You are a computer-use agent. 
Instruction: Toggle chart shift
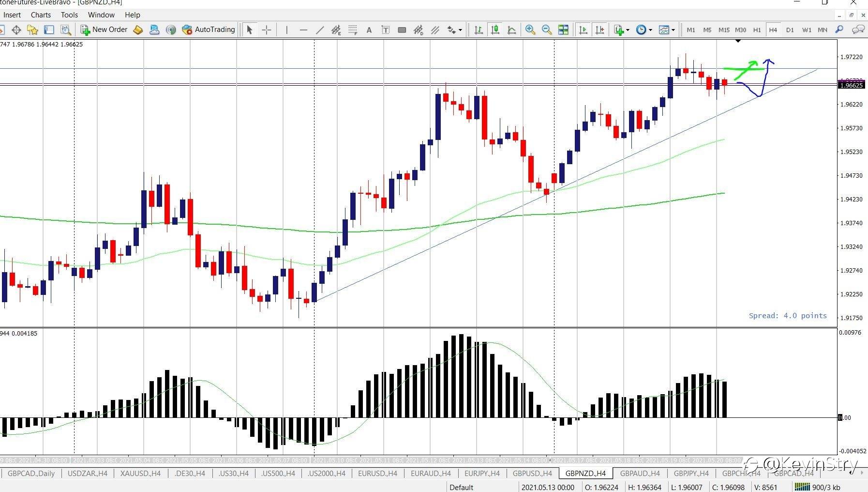point(599,30)
